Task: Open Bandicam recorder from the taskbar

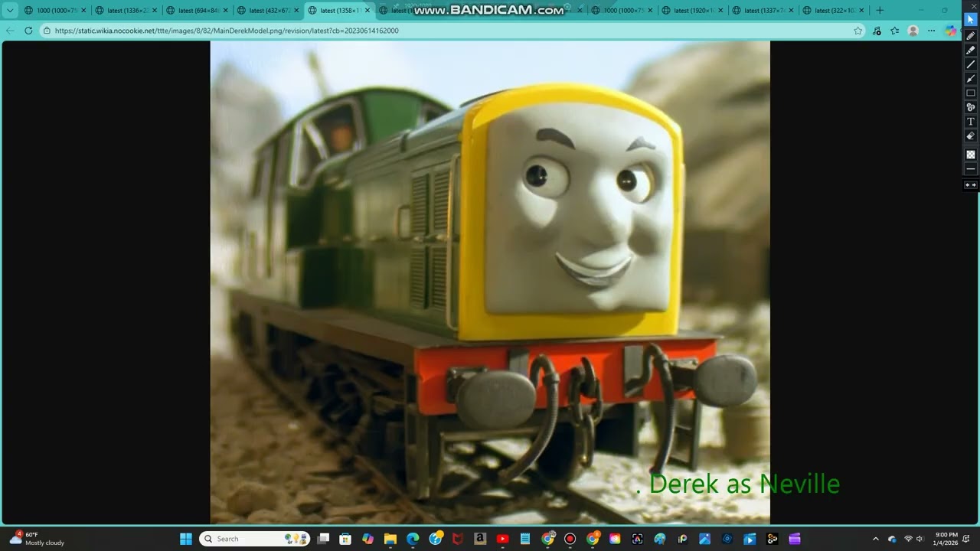Action: 570,539
